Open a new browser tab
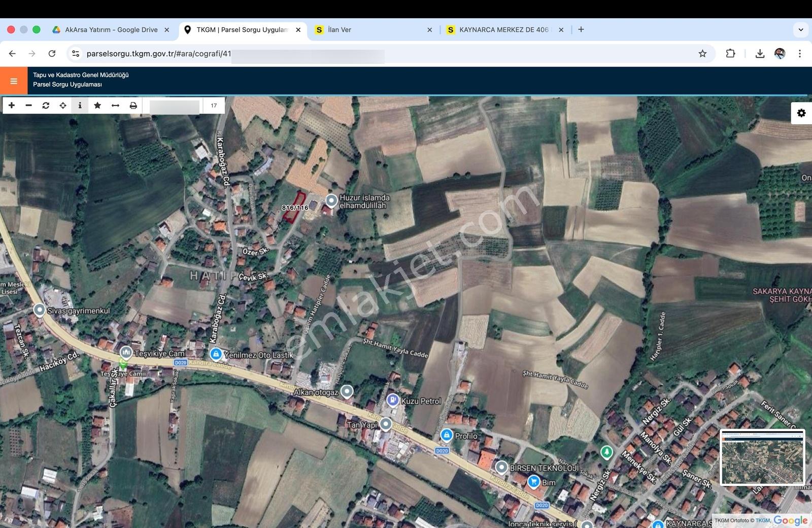The height and width of the screenshot is (528, 812). tap(581, 29)
